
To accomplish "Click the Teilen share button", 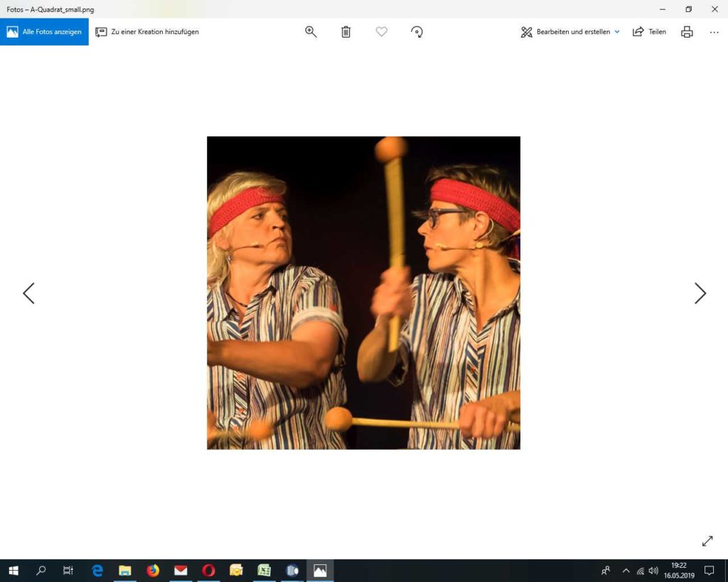I will 650,31.
